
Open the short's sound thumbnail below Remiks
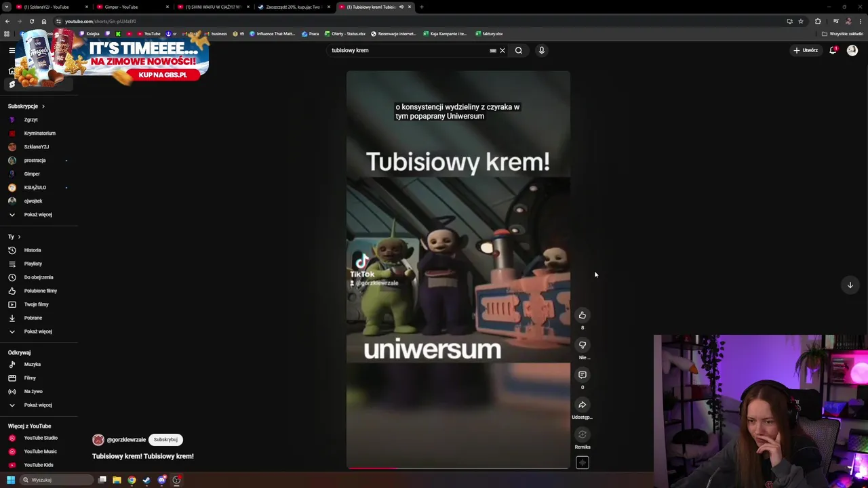pyautogui.click(x=582, y=463)
